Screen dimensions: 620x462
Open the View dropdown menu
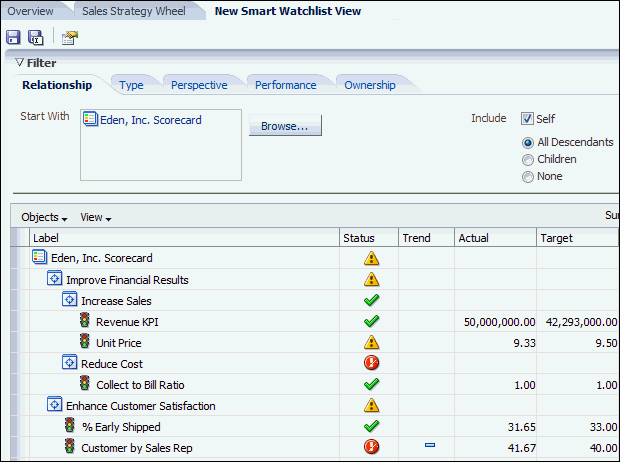(96, 217)
